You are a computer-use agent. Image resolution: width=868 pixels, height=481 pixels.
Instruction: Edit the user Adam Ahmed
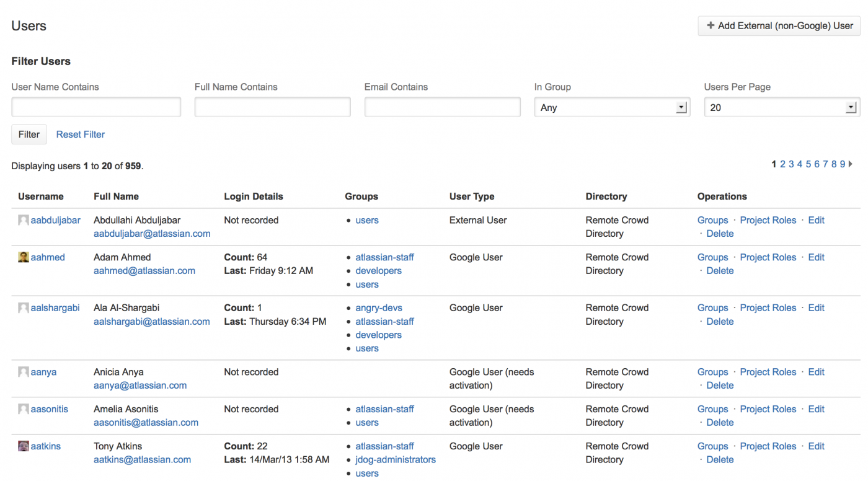(x=816, y=257)
